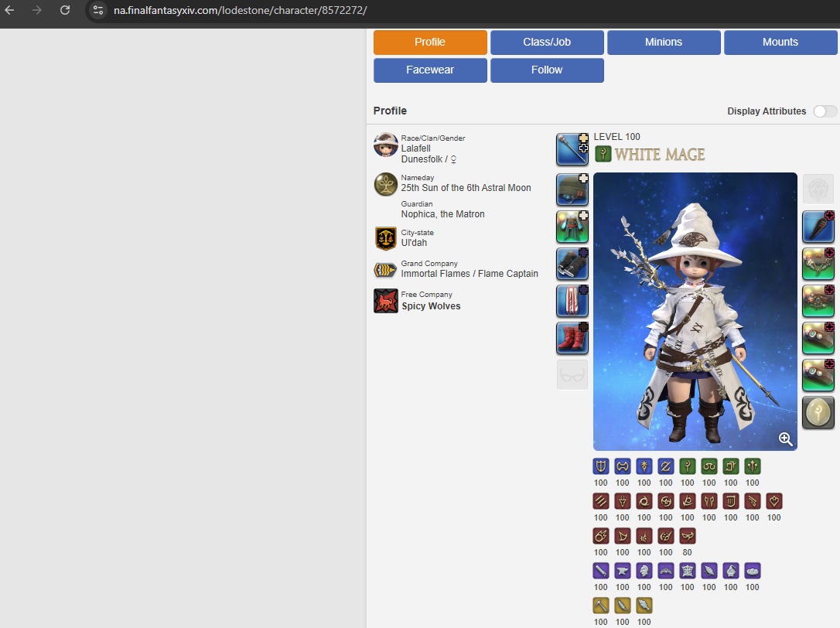Open the Profile tab
840x628 pixels.
point(430,43)
